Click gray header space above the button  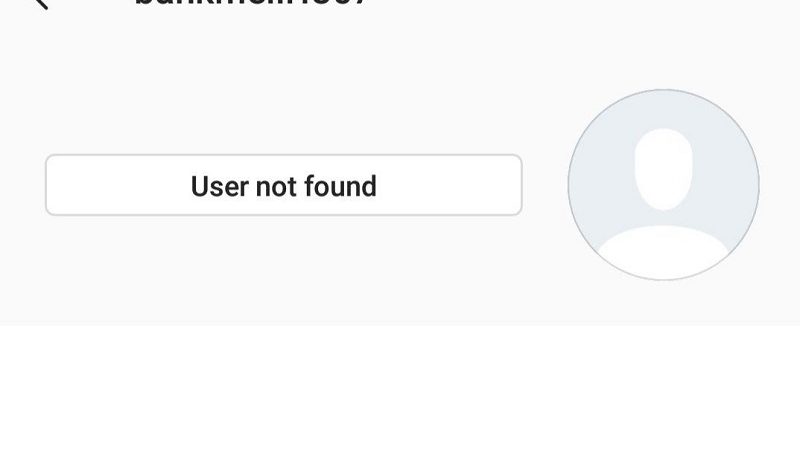point(284,87)
